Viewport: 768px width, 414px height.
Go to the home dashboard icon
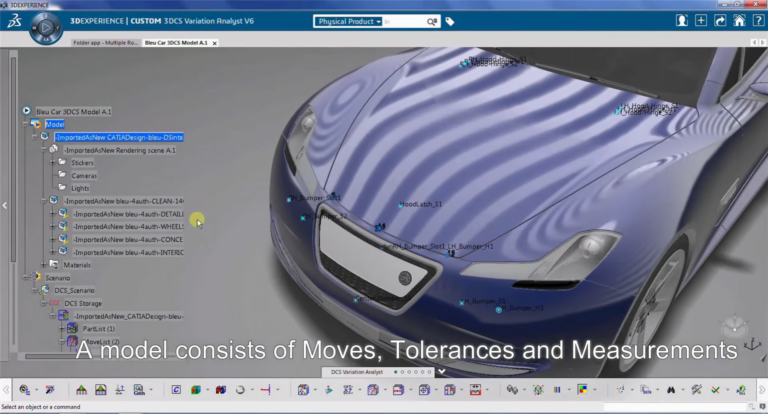click(x=739, y=21)
